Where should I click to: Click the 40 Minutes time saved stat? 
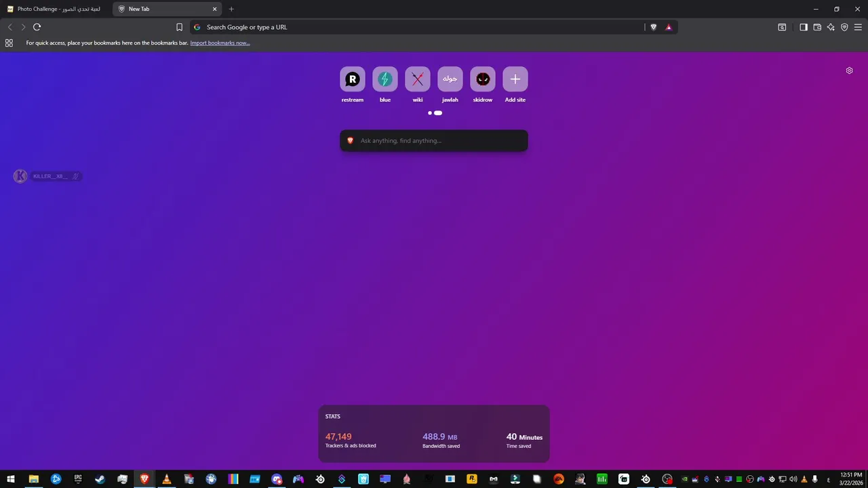coord(524,441)
